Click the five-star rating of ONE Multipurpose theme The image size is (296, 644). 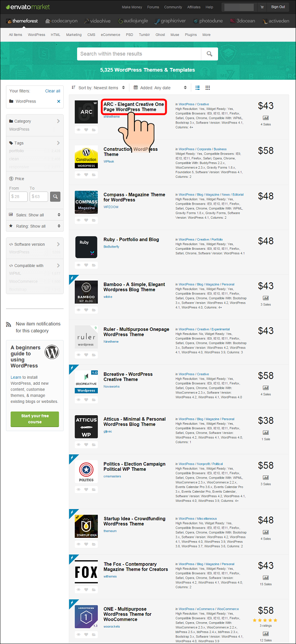click(x=265, y=620)
